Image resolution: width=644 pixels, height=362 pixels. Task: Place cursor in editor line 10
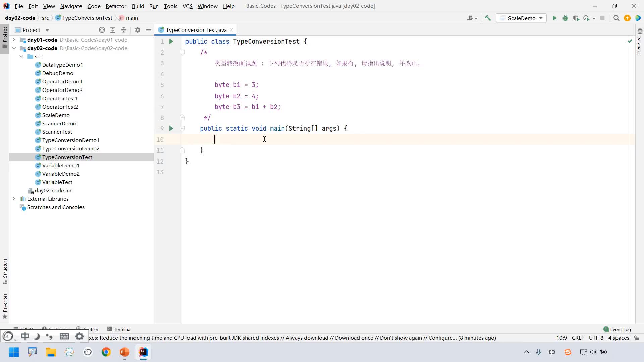click(409, 139)
